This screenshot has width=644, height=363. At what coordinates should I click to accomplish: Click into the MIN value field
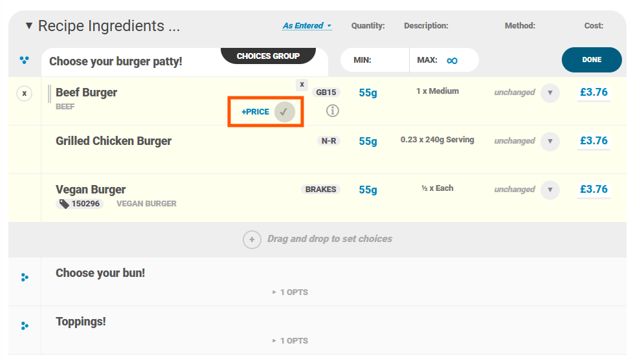[x=388, y=60]
